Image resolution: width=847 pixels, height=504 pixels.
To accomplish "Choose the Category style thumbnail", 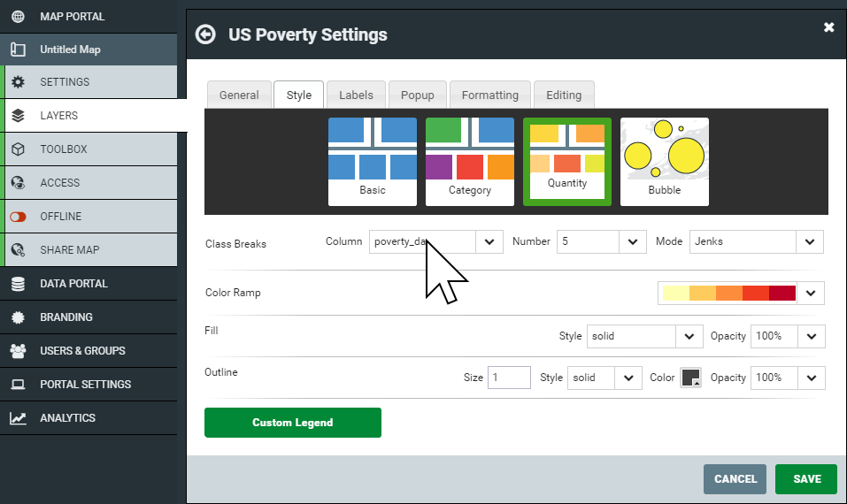I will 470,161.
